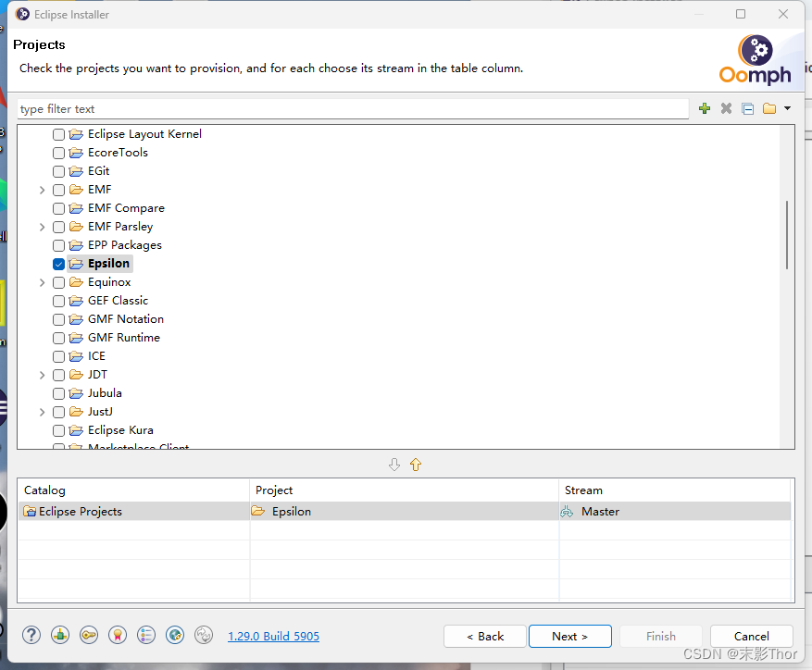
Task: Check the EPP Packages checkbox
Action: [58, 245]
